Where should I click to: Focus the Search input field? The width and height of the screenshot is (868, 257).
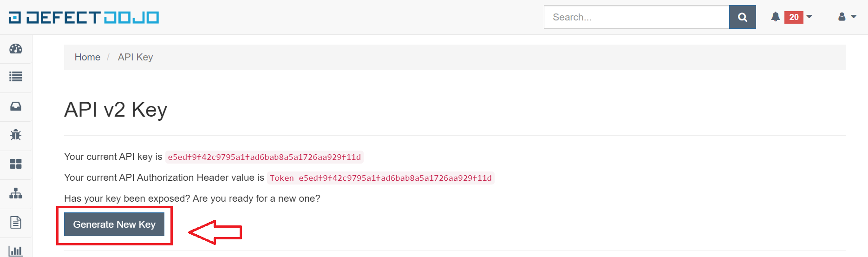coord(636,17)
